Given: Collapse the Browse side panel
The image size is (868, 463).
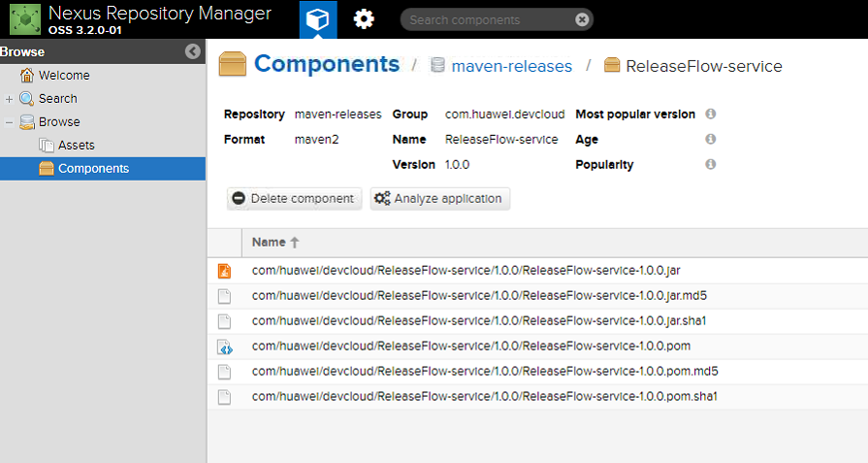Looking at the screenshot, I should [x=193, y=51].
